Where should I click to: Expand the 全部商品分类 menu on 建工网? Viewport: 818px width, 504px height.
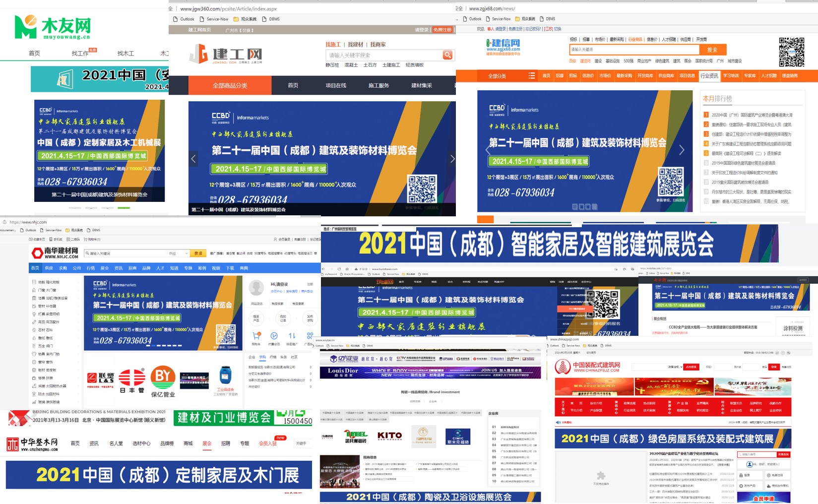(230, 85)
